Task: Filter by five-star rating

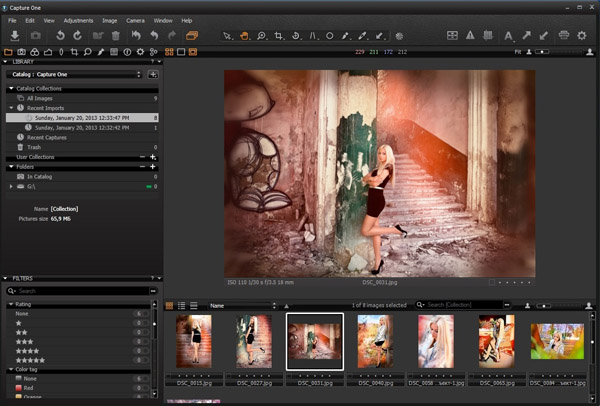Action: point(30,360)
